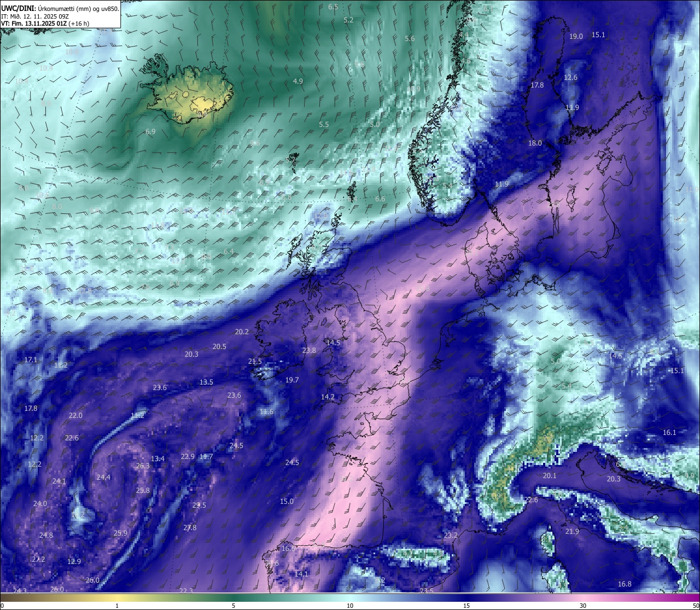Click the 15.0 value in Bay of Biscay
This screenshot has width=700, height=610.
coord(287,501)
